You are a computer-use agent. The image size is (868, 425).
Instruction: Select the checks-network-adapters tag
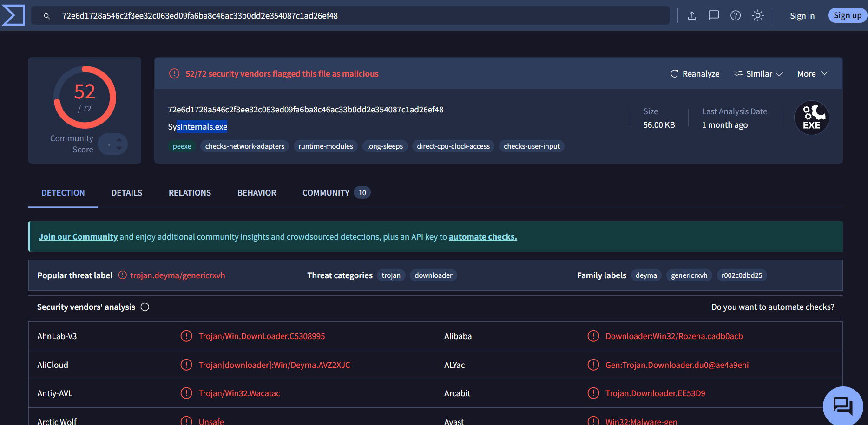pyautogui.click(x=245, y=146)
